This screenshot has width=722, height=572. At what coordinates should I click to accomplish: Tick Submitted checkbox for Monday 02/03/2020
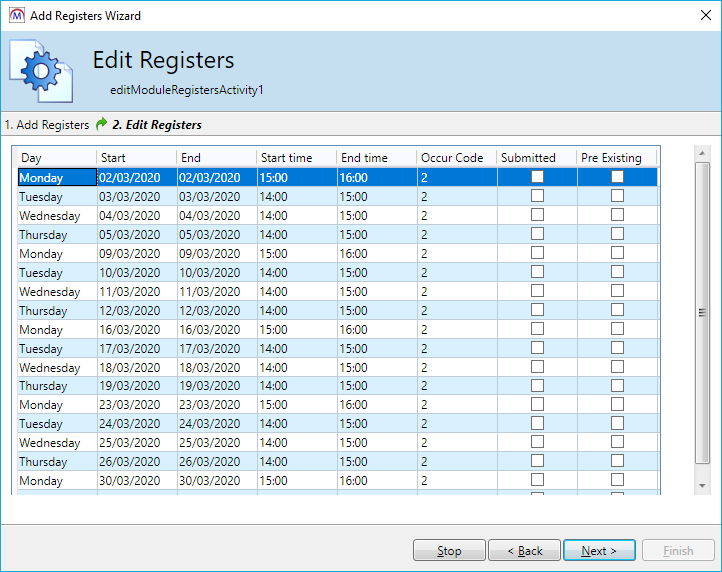(537, 177)
